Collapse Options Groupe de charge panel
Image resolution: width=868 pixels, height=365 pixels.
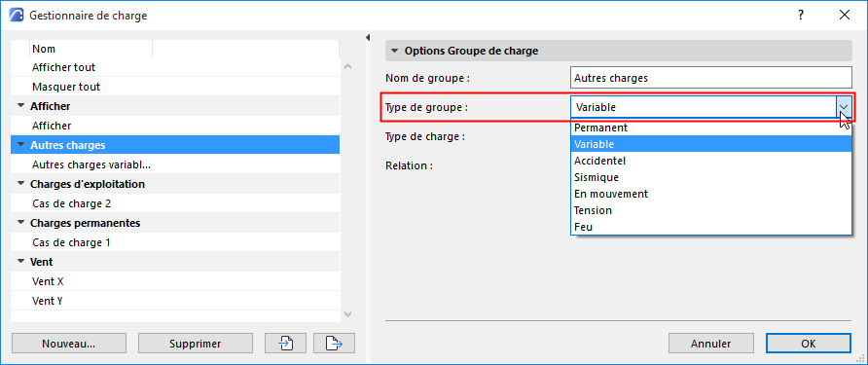pyautogui.click(x=395, y=51)
